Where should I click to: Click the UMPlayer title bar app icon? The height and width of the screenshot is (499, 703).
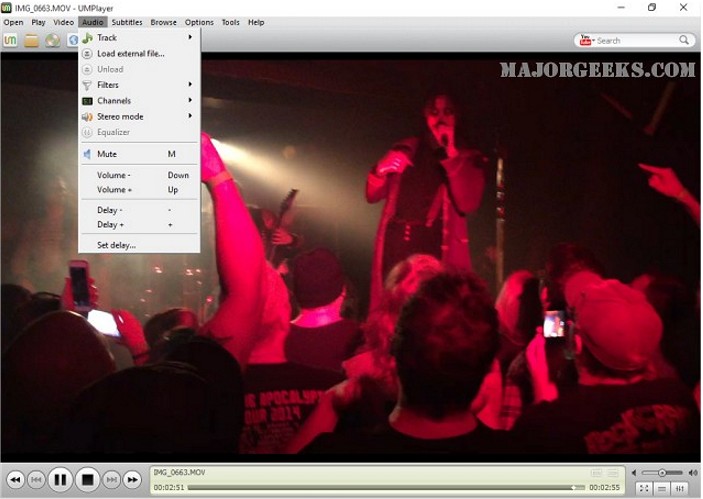point(6,8)
